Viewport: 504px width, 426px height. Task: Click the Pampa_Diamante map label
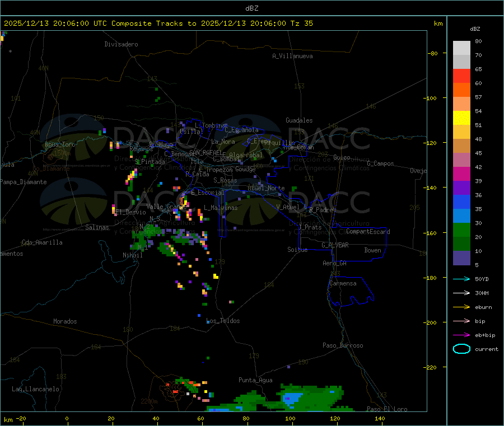[24, 182]
